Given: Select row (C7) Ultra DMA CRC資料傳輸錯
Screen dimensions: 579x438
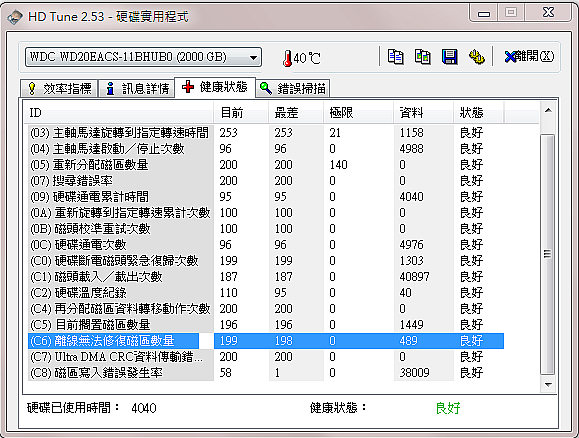Looking at the screenshot, I should click(266, 357).
